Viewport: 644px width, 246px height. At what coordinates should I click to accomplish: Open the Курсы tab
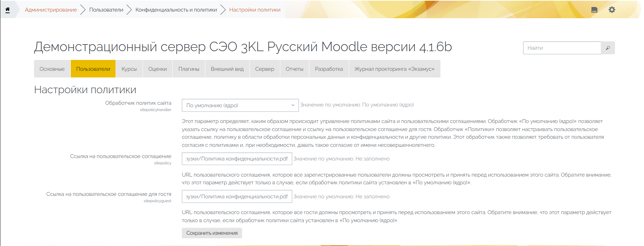tap(129, 69)
